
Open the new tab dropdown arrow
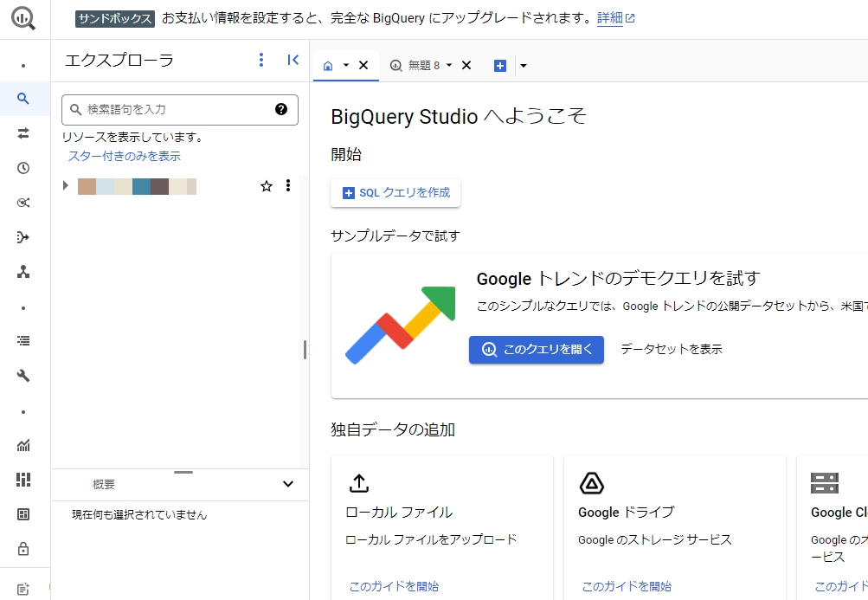pos(523,65)
